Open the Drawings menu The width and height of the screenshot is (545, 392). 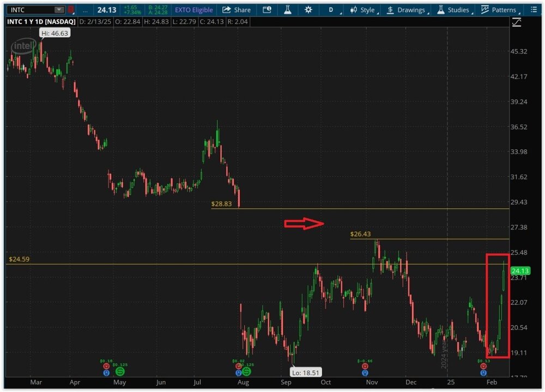coord(406,10)
